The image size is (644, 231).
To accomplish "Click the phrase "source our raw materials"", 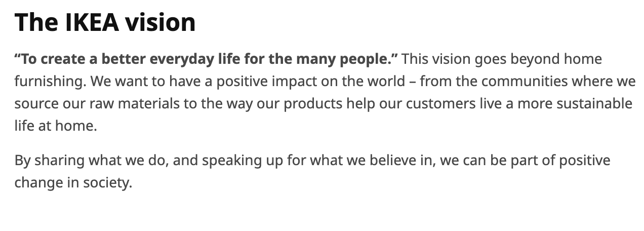I will (x=97, y=104).
